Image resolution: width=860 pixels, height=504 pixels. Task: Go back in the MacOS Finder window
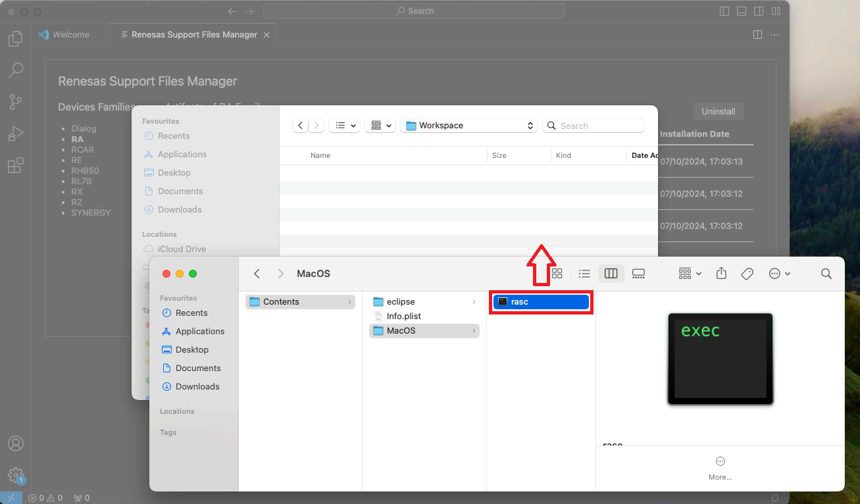click(x=257, y=274)
